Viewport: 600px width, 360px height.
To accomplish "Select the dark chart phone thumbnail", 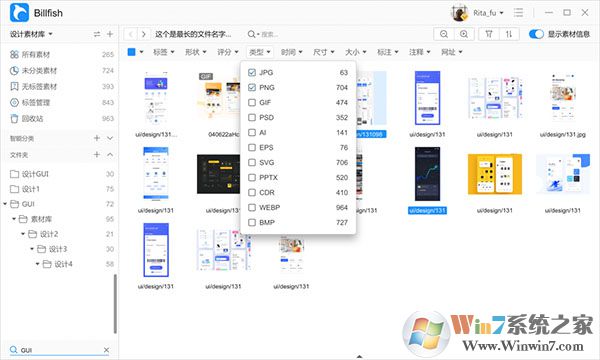I will (x=427, y=174).
